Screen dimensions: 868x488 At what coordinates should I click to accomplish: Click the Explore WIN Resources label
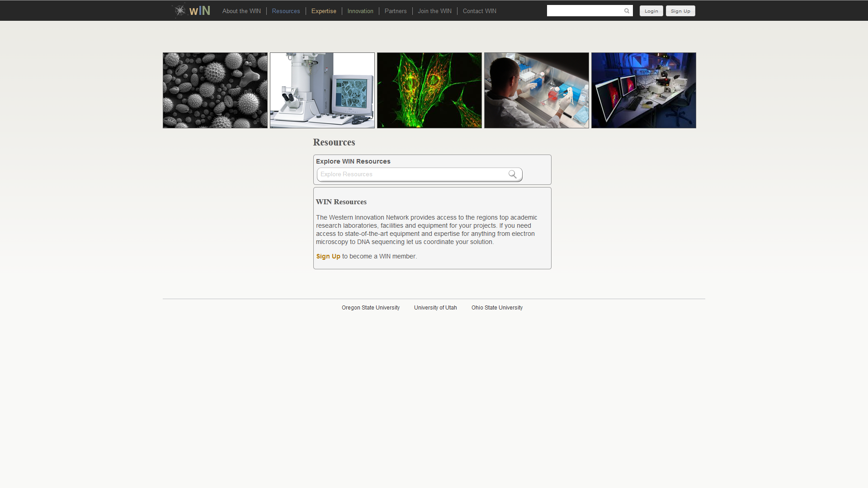[353, 161]
